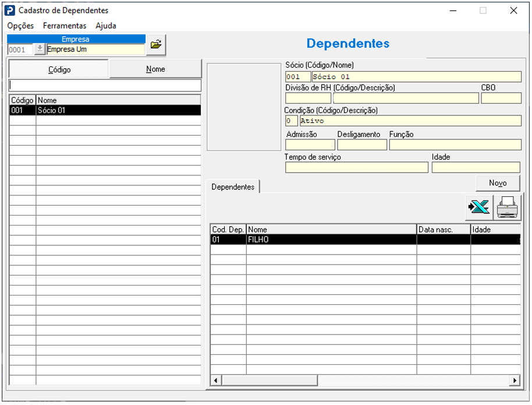Click the empty photo box
Viewport: 532px width, 405px height.
pos(244,107)
